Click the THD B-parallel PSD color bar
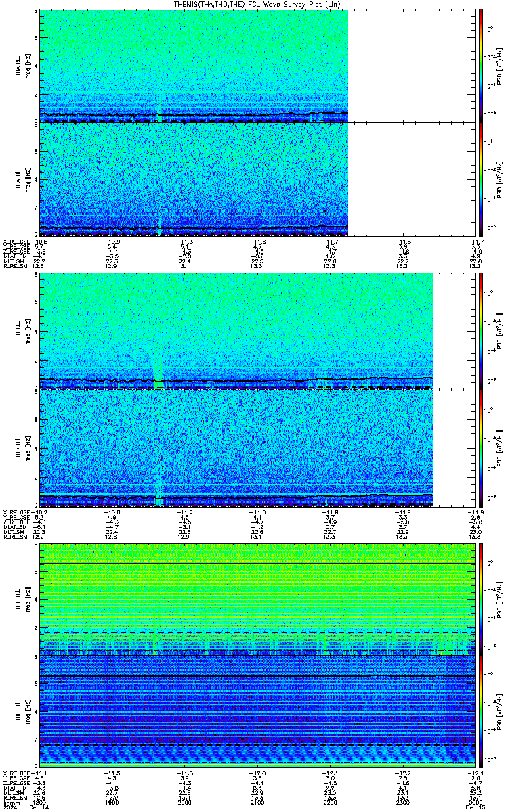This screenshot has width=508, height=812. (481, 447)
